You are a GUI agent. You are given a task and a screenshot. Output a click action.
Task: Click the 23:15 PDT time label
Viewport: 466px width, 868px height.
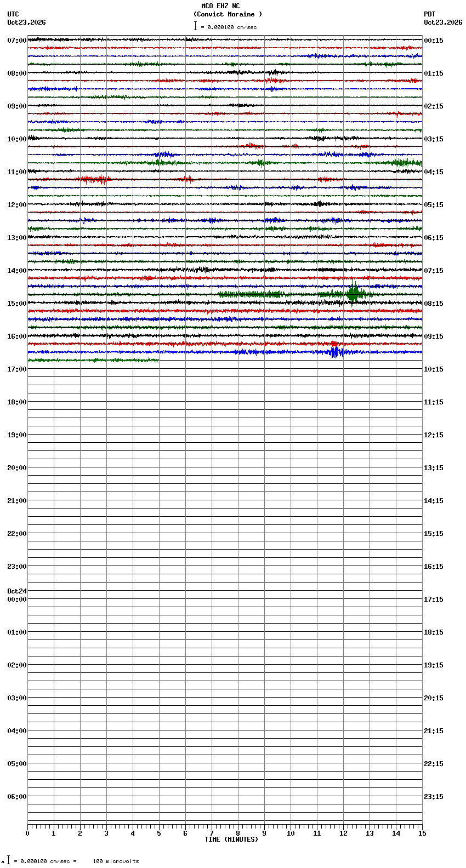tap(434, 797)
